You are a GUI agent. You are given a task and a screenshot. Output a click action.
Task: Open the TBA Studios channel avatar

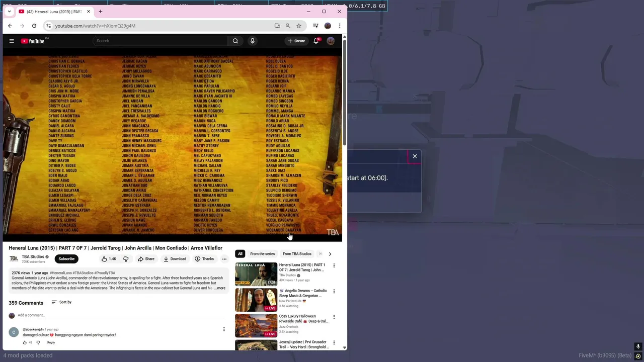tap(14, 259)
